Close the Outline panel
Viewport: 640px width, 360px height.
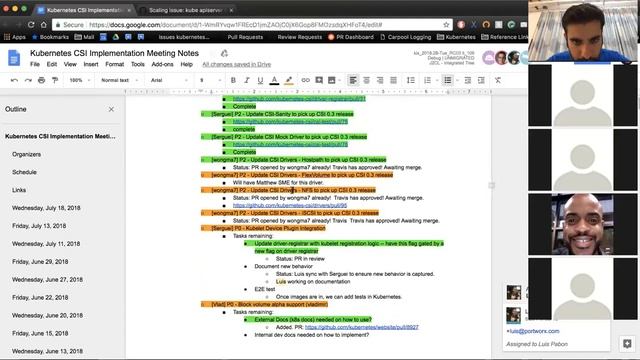click(111, 109)
